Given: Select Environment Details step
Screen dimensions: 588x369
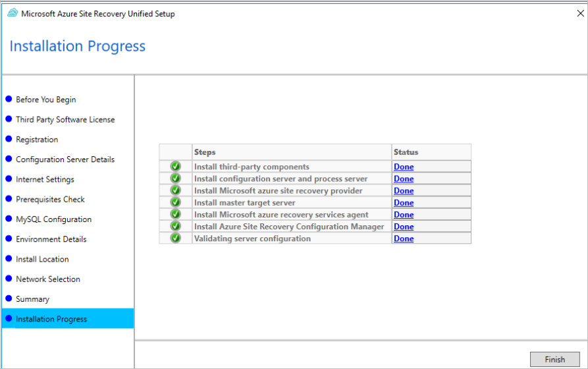Looking at the screenshot, I should tap(51, 239).
